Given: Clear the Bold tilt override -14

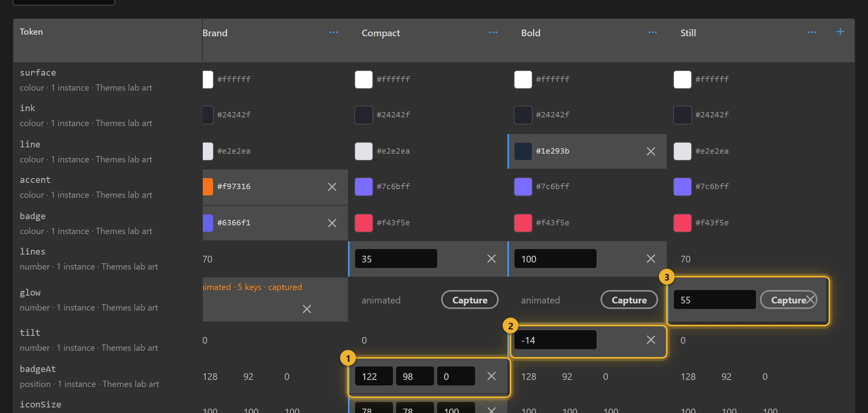Looking at the screenshot, I should coord(651,340).
